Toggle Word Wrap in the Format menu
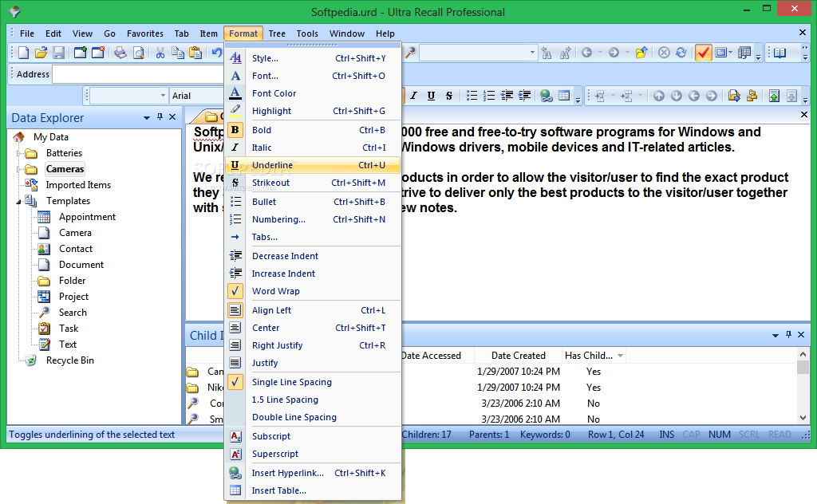 click(x=313, y=291)
